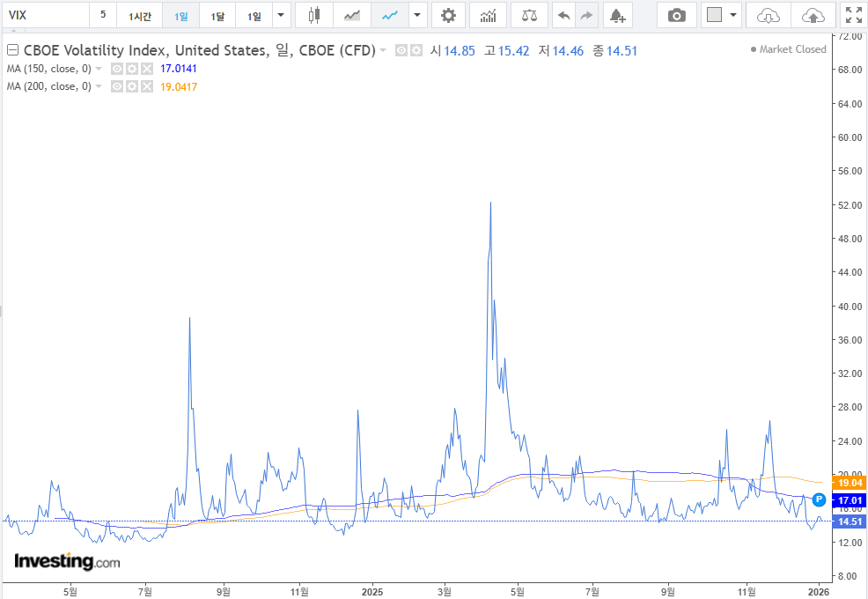Take chart snapshot with camera icon
Image resolution: width=868 pixels, height=599 pixels.
(676, 15)
